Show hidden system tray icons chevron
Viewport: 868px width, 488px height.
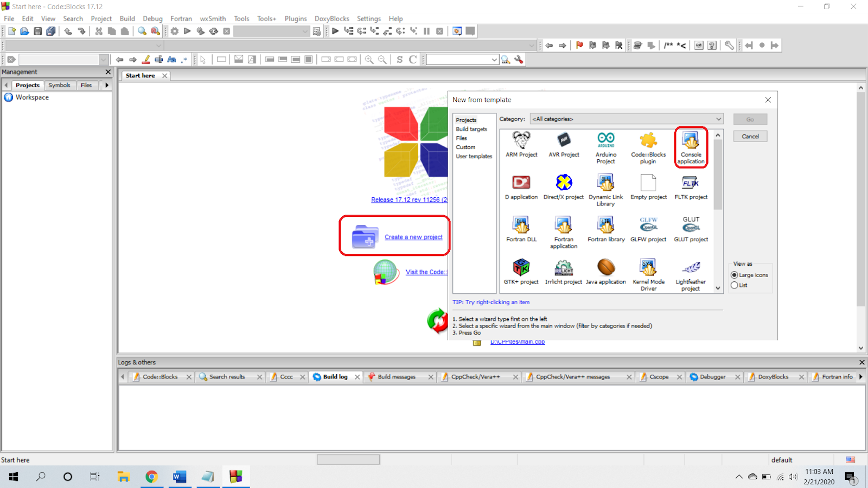(x=739, y=477)
